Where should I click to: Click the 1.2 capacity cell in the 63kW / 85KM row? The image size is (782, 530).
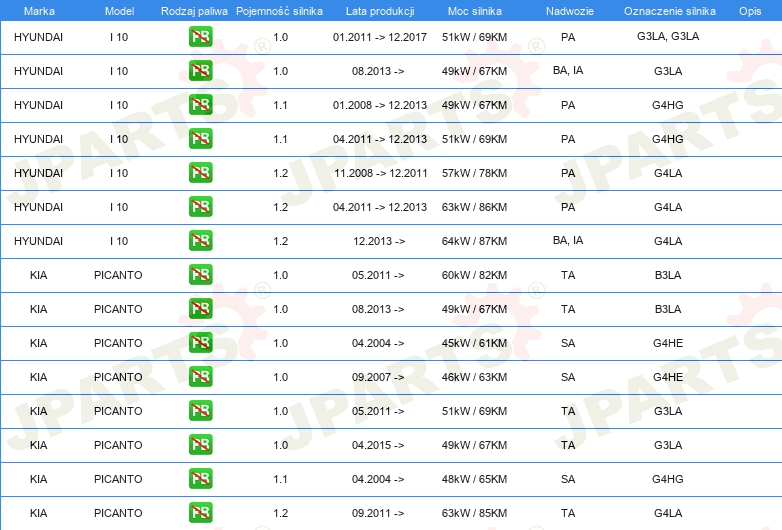(x=280, y=513)
